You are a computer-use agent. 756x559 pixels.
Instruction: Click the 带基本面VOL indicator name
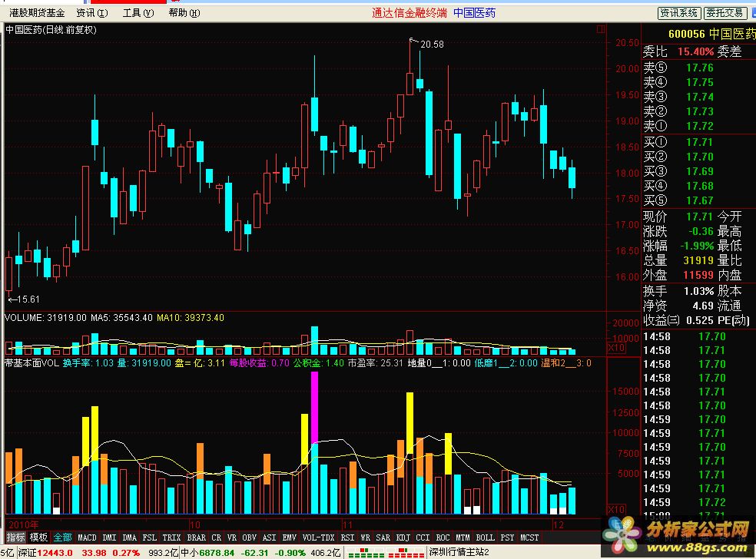[x=31, y=363]
